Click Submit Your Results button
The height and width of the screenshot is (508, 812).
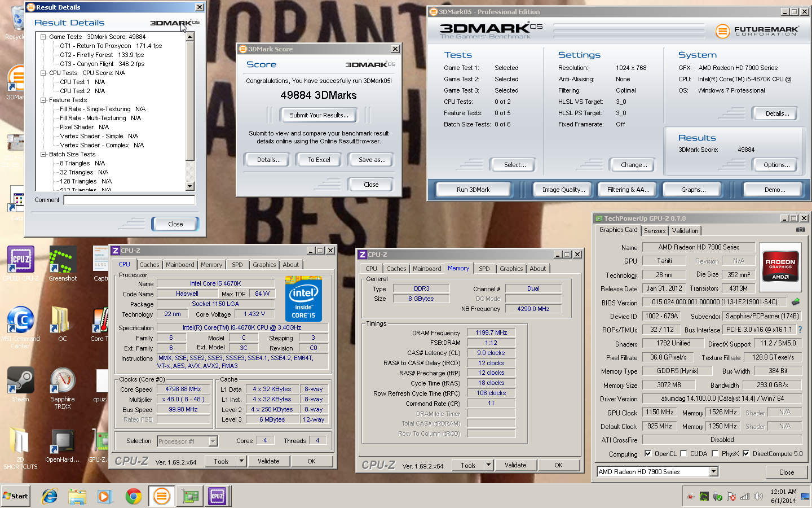point(319,115)
